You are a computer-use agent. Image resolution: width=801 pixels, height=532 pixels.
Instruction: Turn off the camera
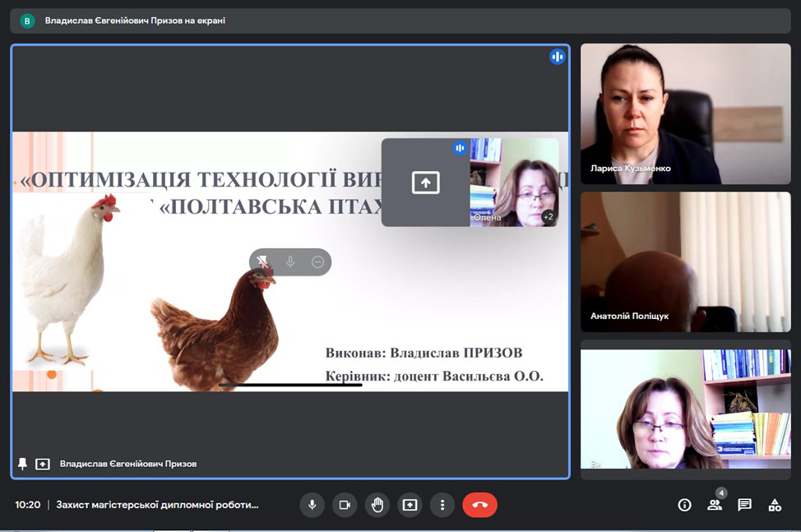coord(345,505)
